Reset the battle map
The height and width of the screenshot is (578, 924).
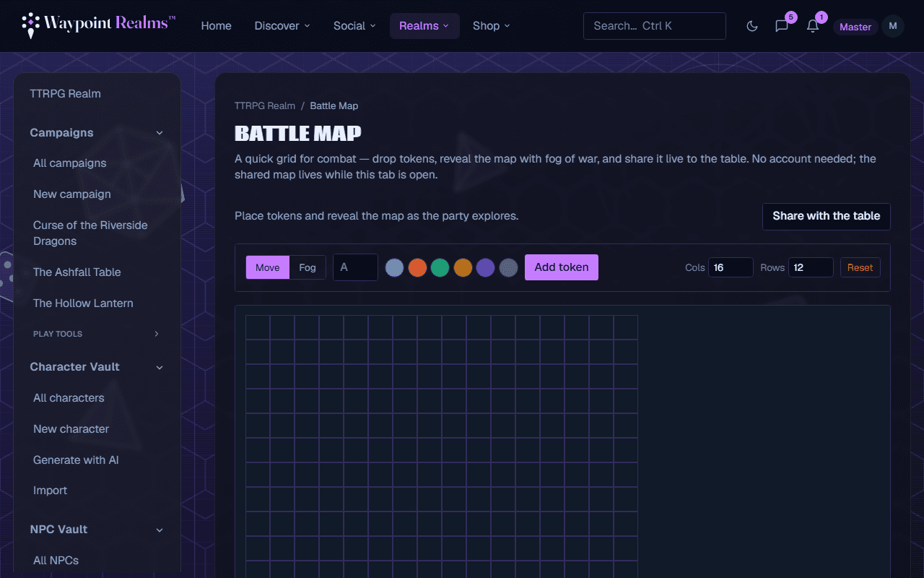click(x=860, y=267)
